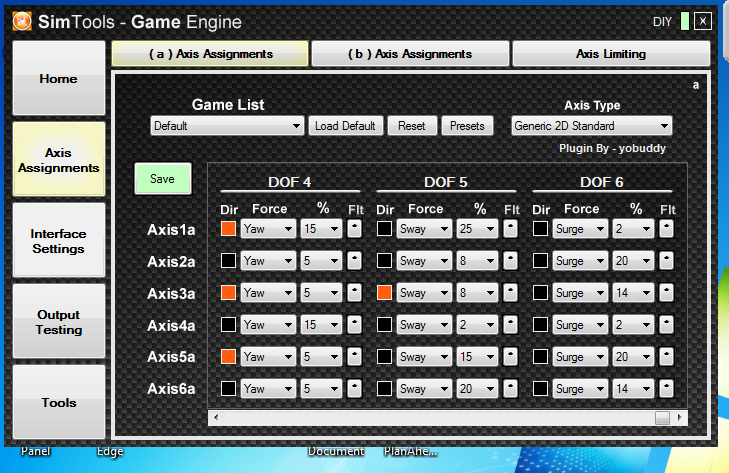The image size is (729, 473).
Task: Open the Flt filter for Axis4a DOF 5
Action: 510,325
